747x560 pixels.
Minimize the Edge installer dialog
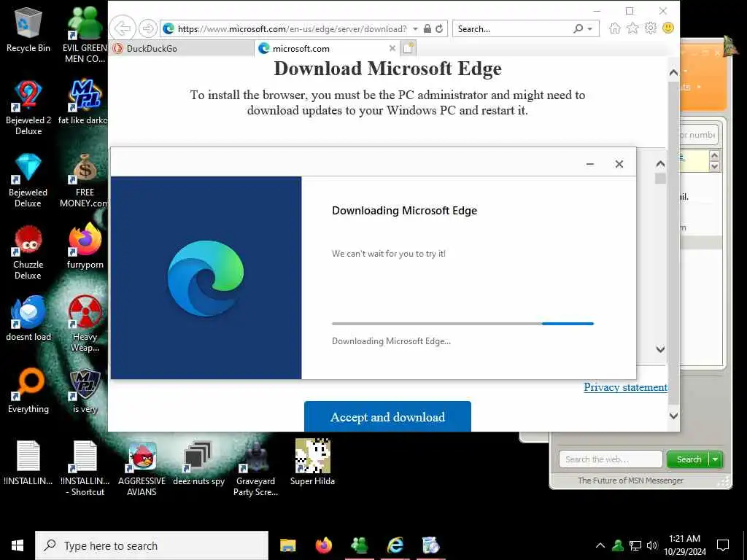[x=589, y=164]
